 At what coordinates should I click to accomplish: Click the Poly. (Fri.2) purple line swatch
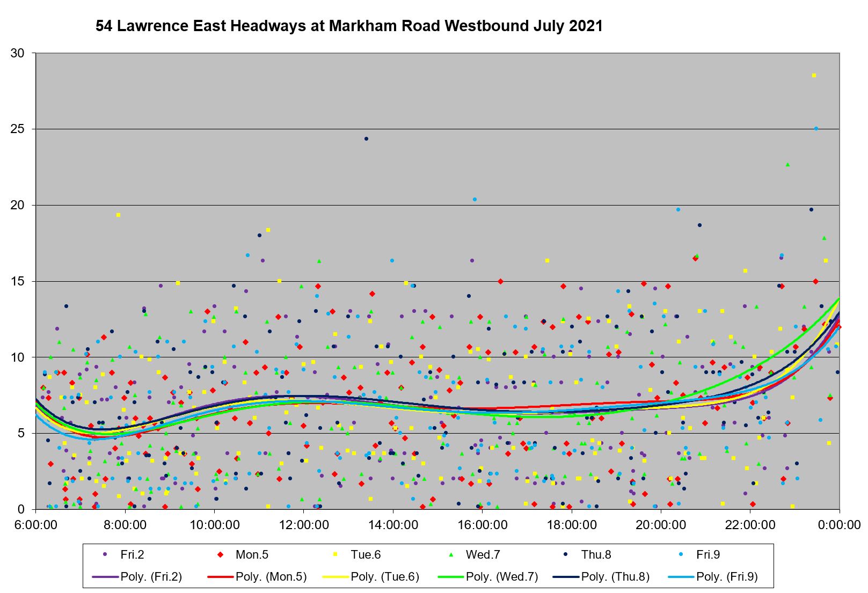105,577
